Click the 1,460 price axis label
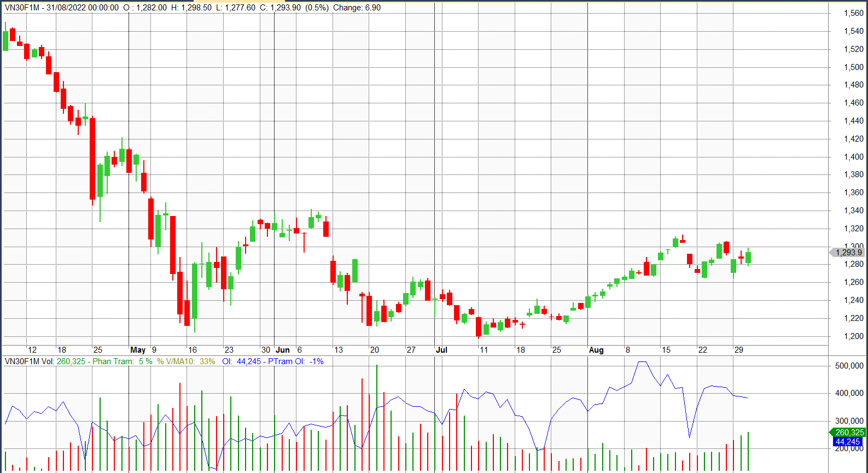This screenshot has height=473, width=868. click(x=854, y=103)
